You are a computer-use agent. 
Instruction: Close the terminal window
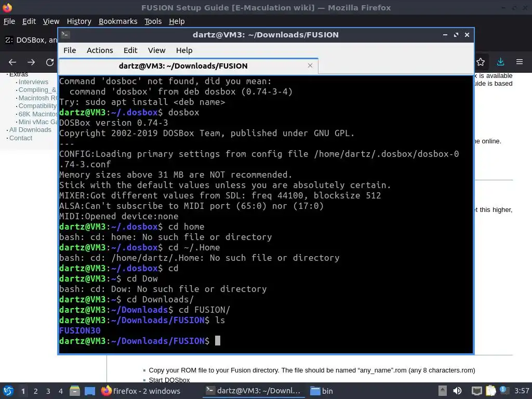467,35
